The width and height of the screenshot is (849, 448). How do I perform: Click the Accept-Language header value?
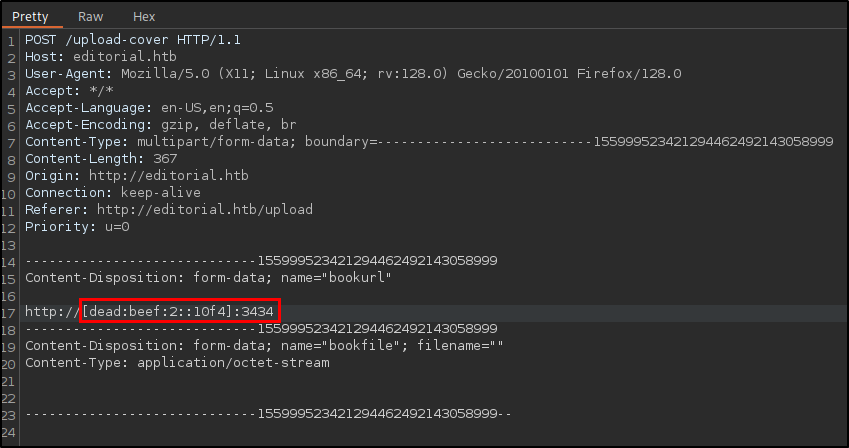tap(217, 108)
